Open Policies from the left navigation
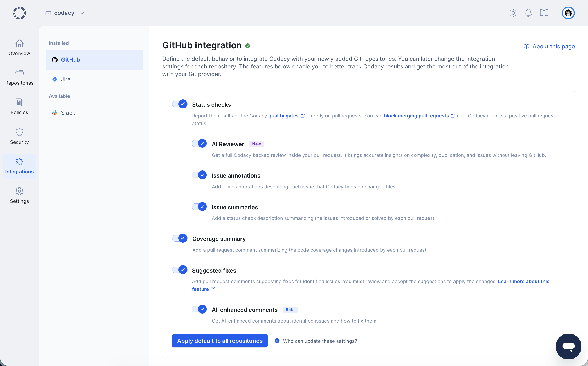The width and height of the screenshot is (588, 366). click(19, 106)
